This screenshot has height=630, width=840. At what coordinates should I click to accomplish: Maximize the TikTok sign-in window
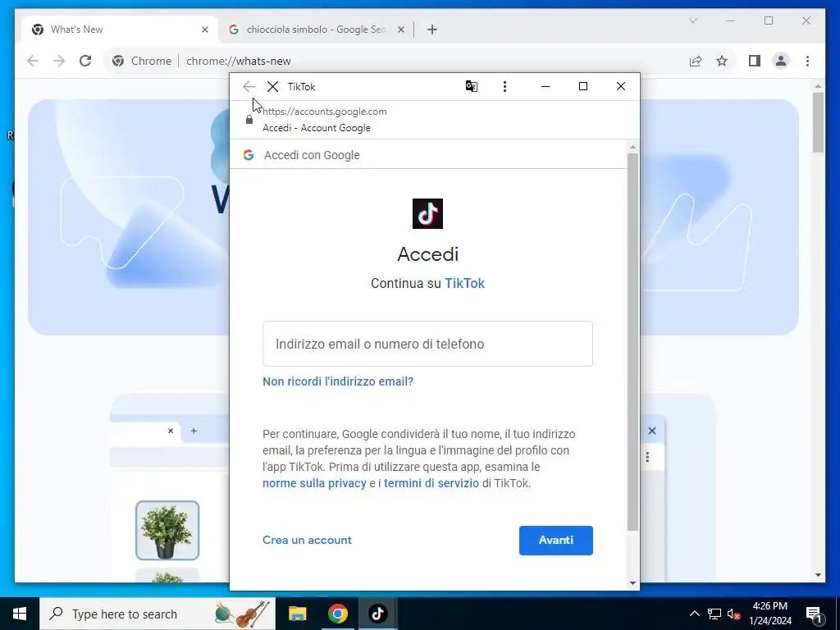[583, 86]
